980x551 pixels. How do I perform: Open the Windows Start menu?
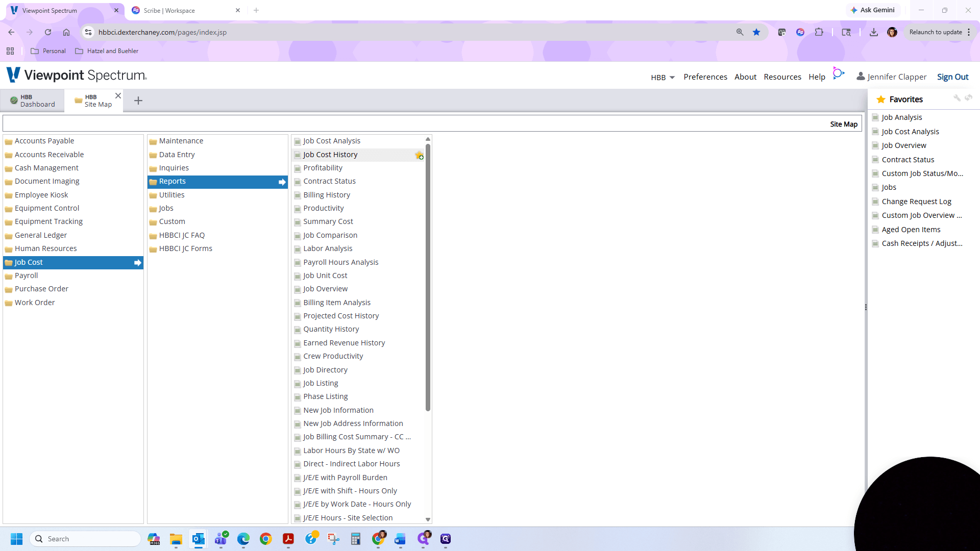[16, 539]
